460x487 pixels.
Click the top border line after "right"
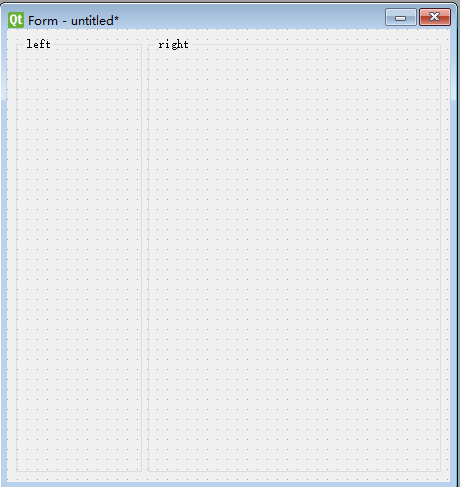click(316, 44)
